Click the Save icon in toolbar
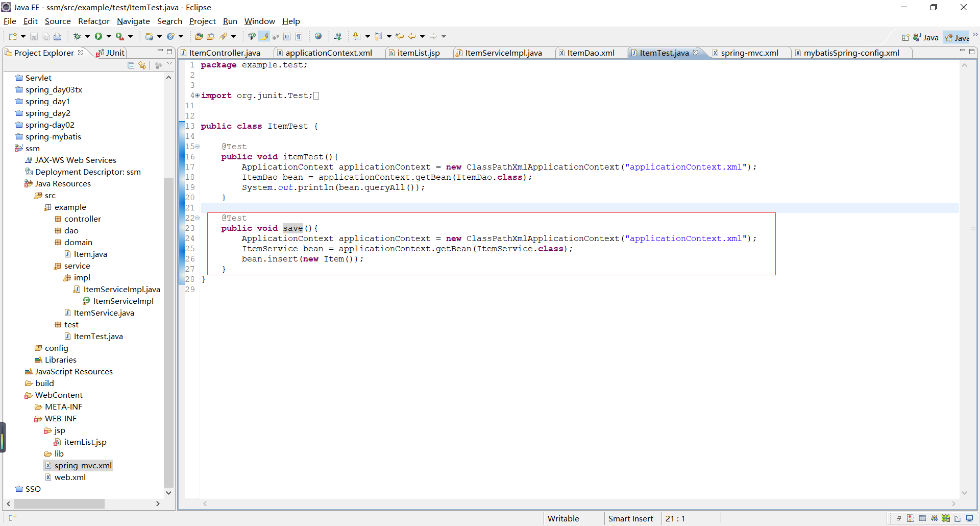This screenshot has height=526, width=980. [34, 36]
